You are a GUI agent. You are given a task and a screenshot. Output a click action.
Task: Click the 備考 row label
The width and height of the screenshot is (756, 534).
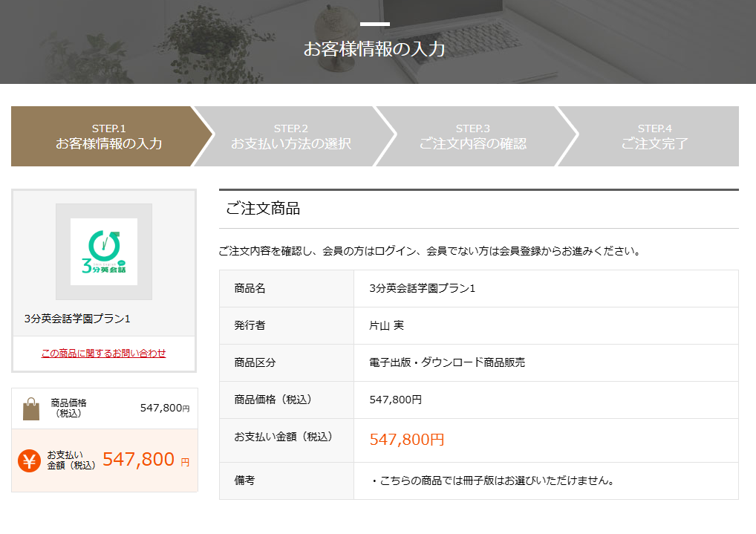coord(244,481)
